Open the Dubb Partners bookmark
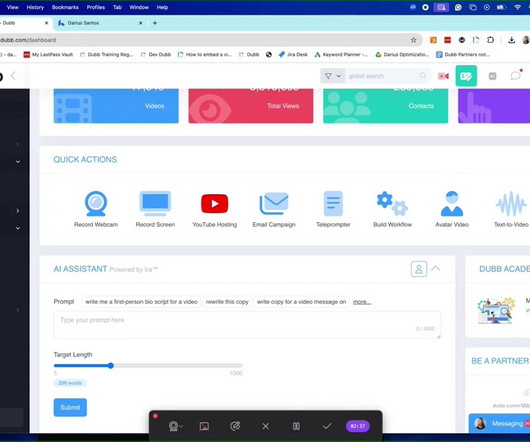The image size is (530, 442). pyautogui.click(x=463, y=54)
